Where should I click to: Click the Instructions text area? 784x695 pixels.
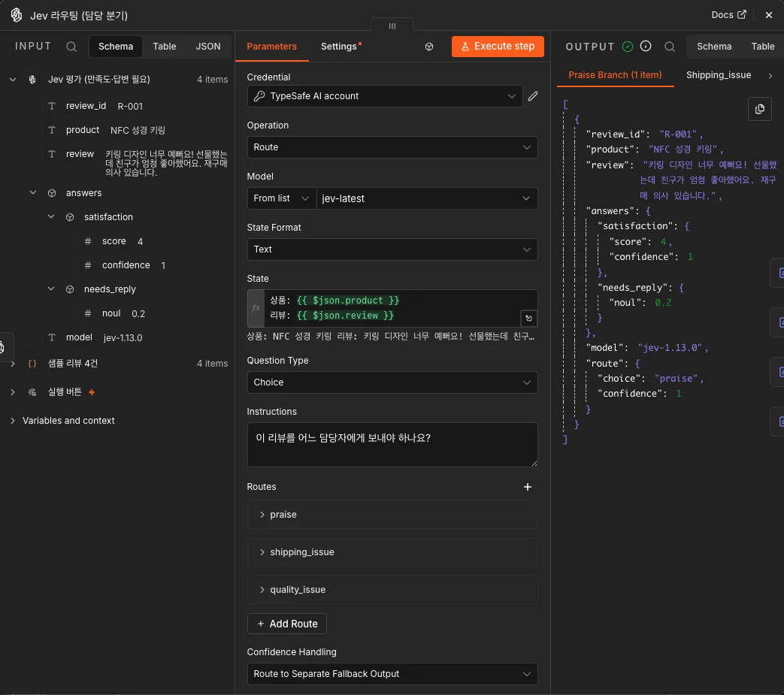pos(392,445)
